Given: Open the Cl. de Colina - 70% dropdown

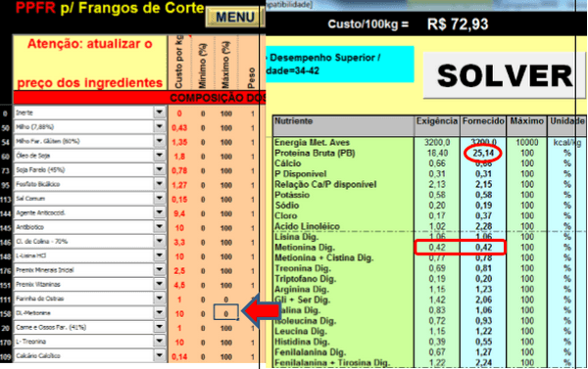Looking at the screenshot, I should click(x=160, y=241).
